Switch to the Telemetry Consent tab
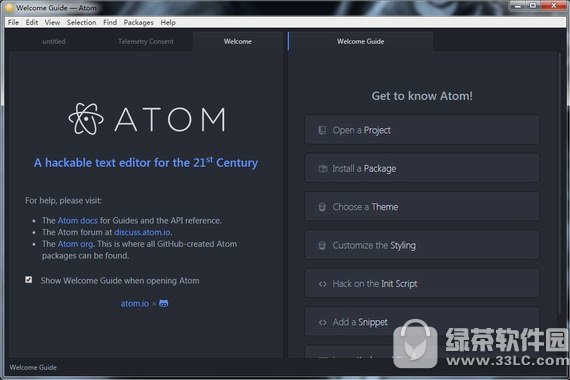This screenshot has height=380, width=570. pyautogui.click(x=146, y=41)
